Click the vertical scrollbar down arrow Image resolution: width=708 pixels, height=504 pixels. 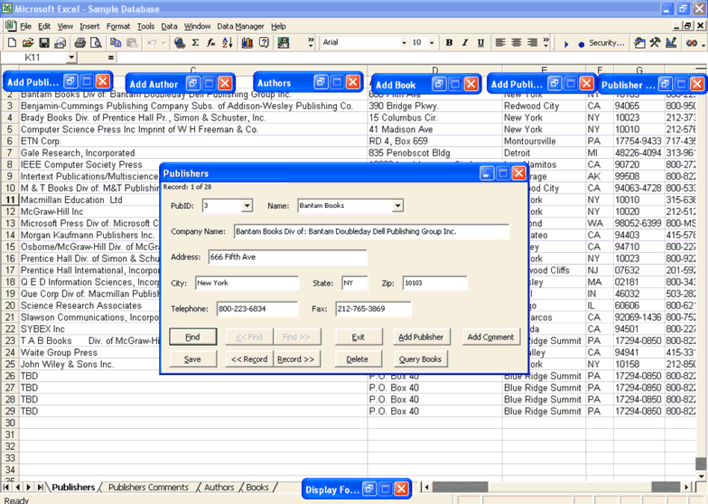click(701, 476)
